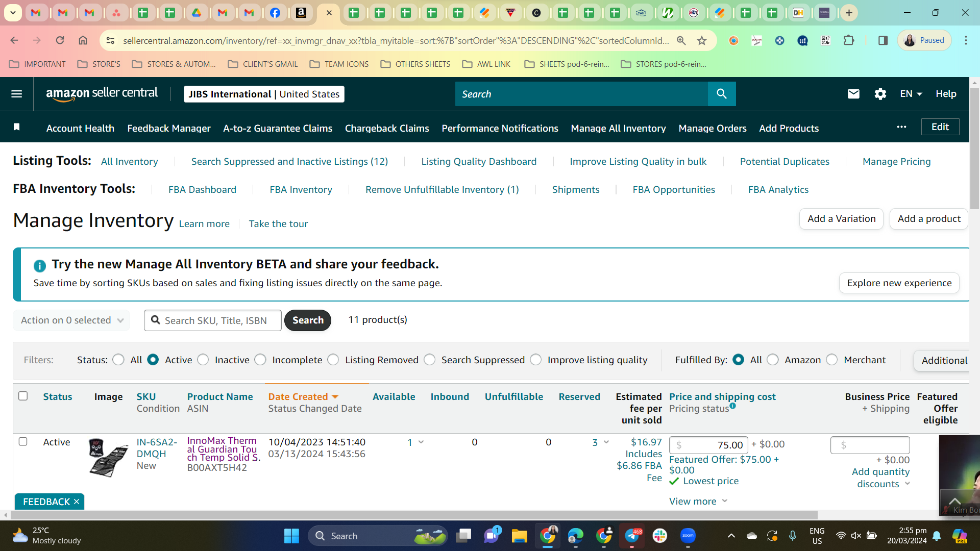
Task: Expand the Available quantity 1 chevron
Action: click(x=421, y=442)
